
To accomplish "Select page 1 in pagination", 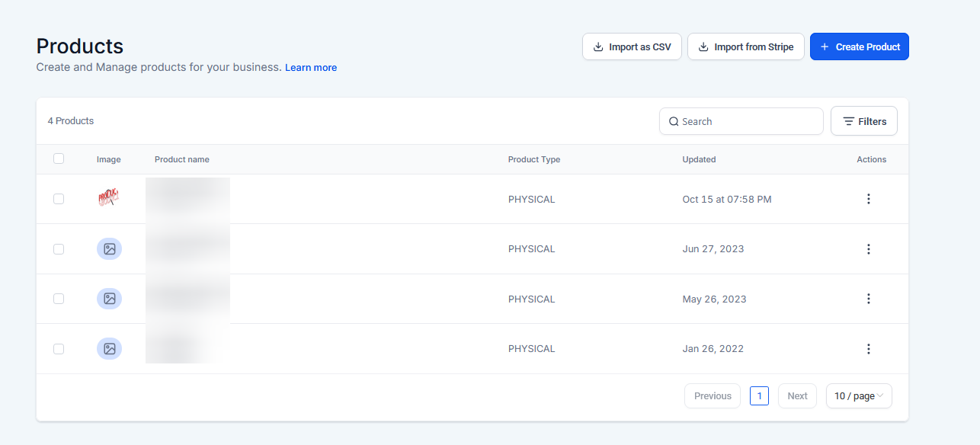I will (759, 396).
